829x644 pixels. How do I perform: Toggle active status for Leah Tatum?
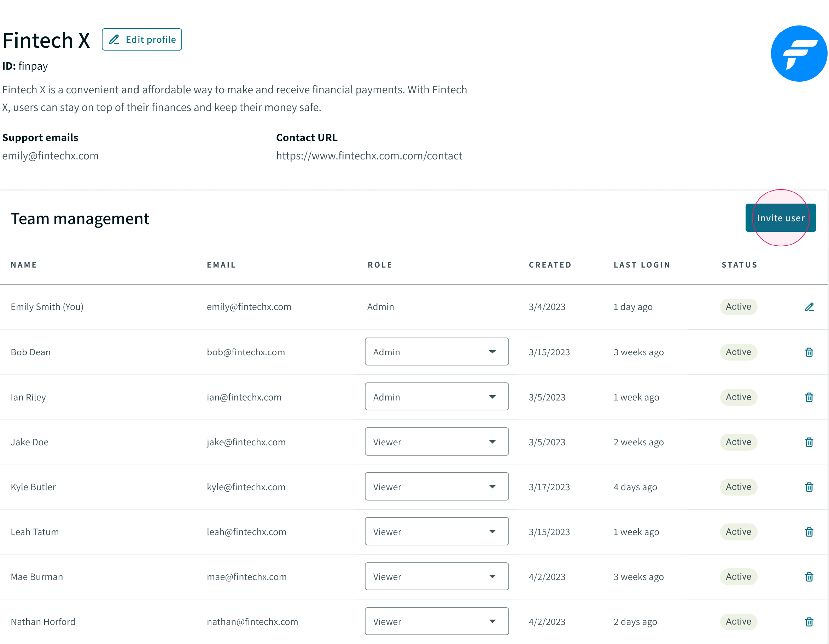[738, 531]
